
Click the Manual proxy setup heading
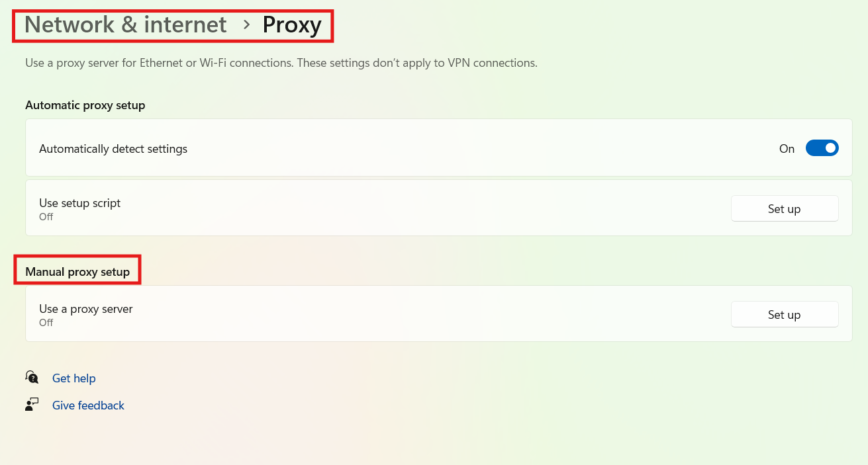tap(76, 271)
